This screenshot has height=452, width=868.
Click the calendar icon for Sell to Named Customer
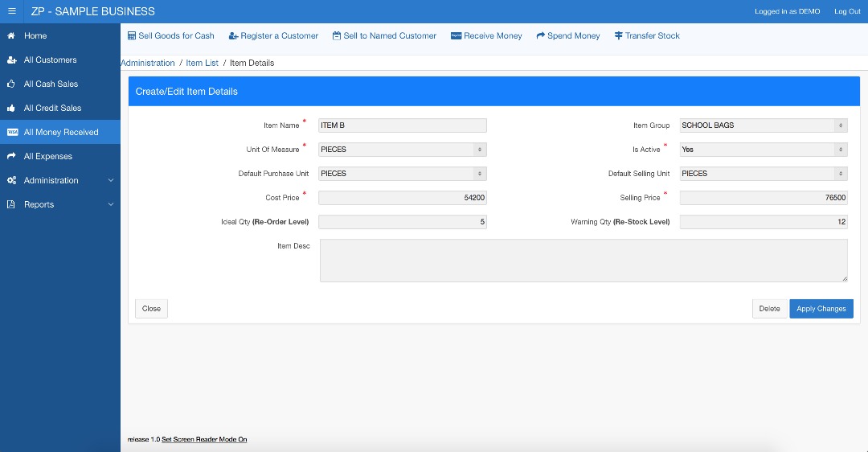pyautogui.click(x=337, y=35)
